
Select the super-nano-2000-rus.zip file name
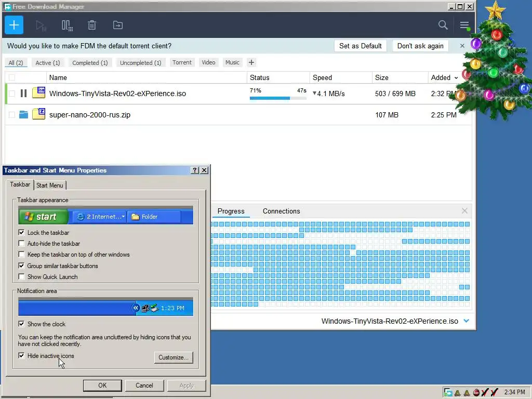point(89,115)
